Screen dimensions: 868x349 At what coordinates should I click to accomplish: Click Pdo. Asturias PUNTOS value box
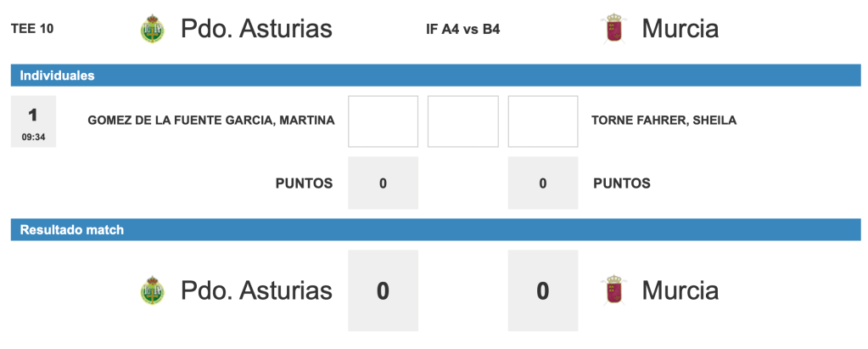click(x=383, y=183)
